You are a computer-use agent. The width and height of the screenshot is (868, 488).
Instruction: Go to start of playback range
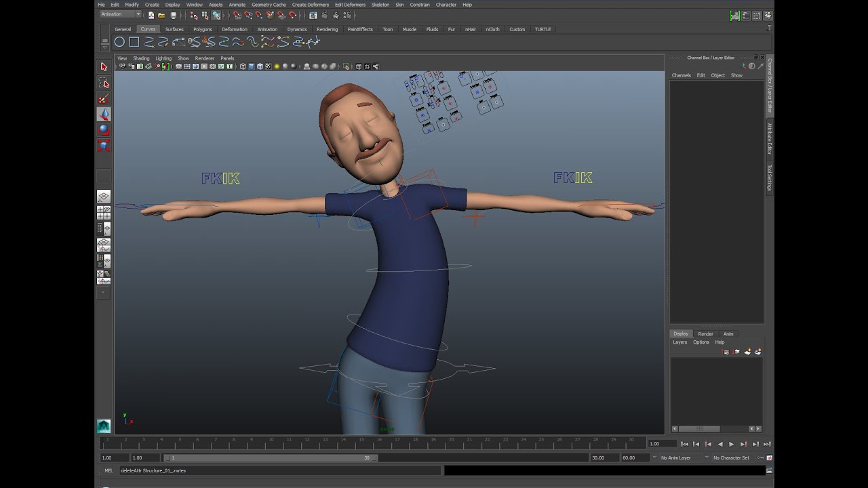[x=685, y=444]
